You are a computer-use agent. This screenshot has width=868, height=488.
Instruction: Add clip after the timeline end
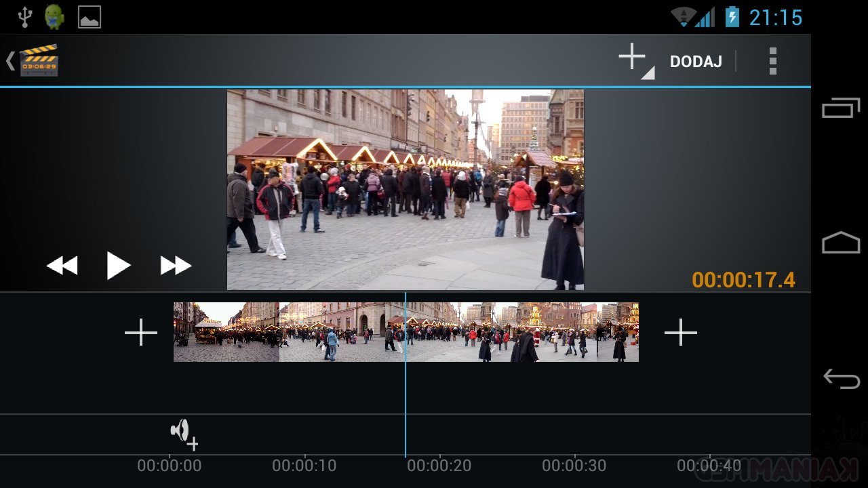click(x=680, y=333)
